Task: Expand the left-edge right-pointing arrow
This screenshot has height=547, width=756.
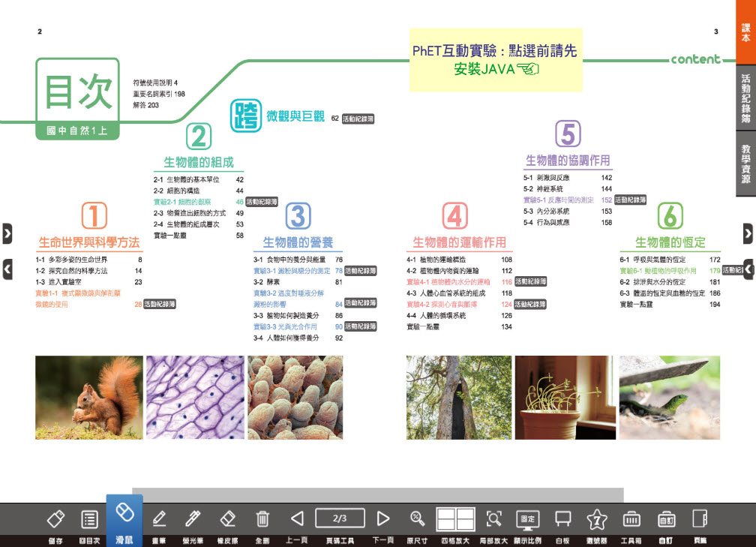Action: tap(7, 233)
